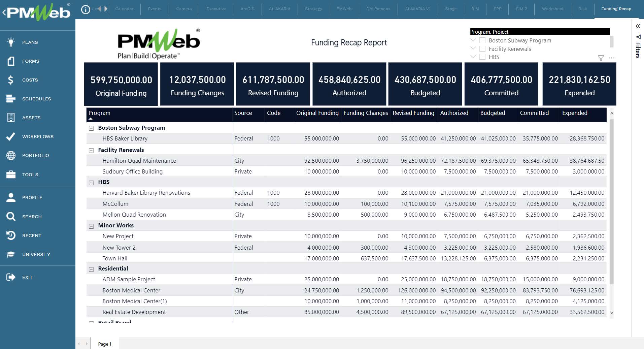The width and height of the screenshot is (644, 349).
Task: Click the Workflows icon
Action: coord(10,136)
